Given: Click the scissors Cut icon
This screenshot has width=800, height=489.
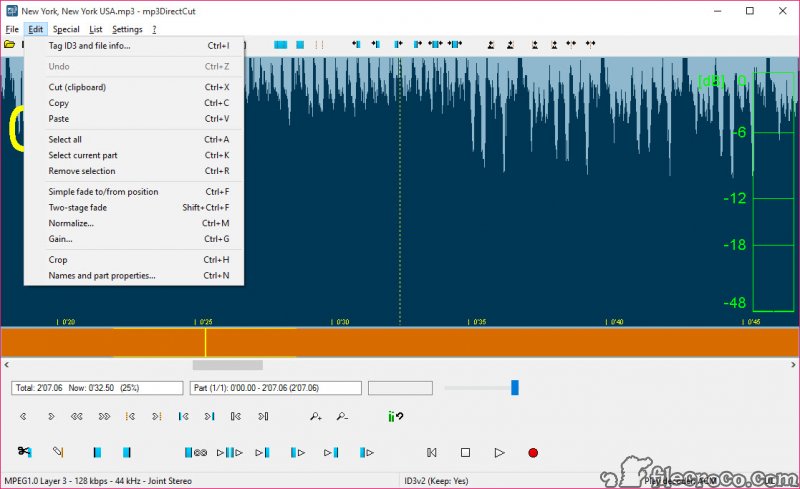Looking at the screenshot, I should pyautogui.click(x=24, y=452).
